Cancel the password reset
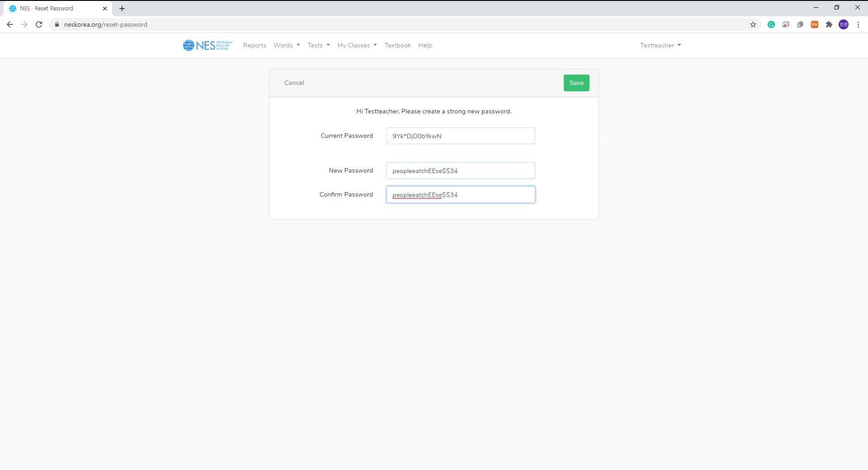This screenshot has height=470, width=868. click(294, 83)
